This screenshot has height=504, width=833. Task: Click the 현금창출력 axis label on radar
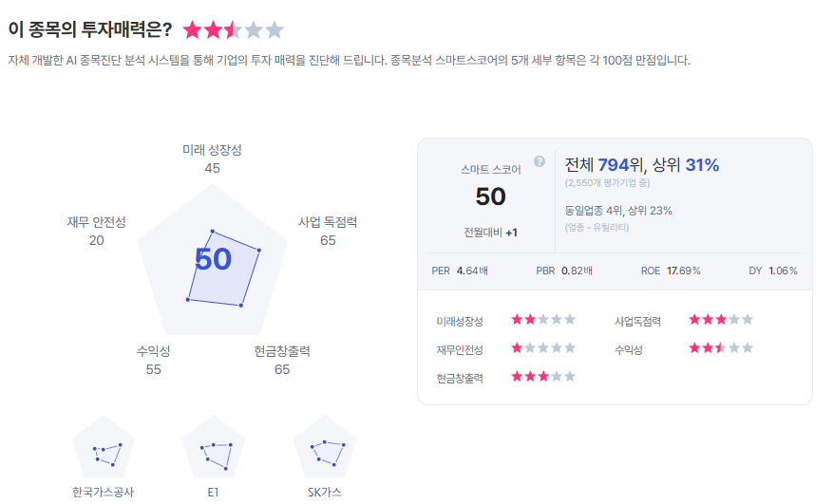282,351
